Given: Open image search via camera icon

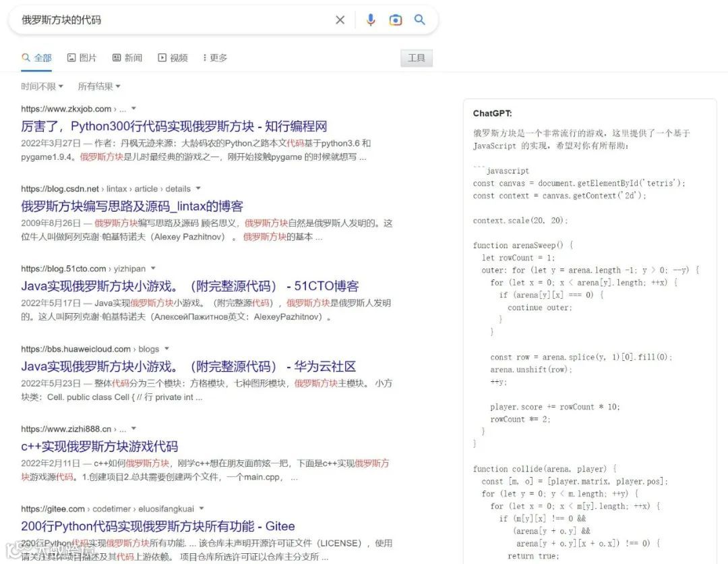Looking at the screenshot, I should coord(396,20).
